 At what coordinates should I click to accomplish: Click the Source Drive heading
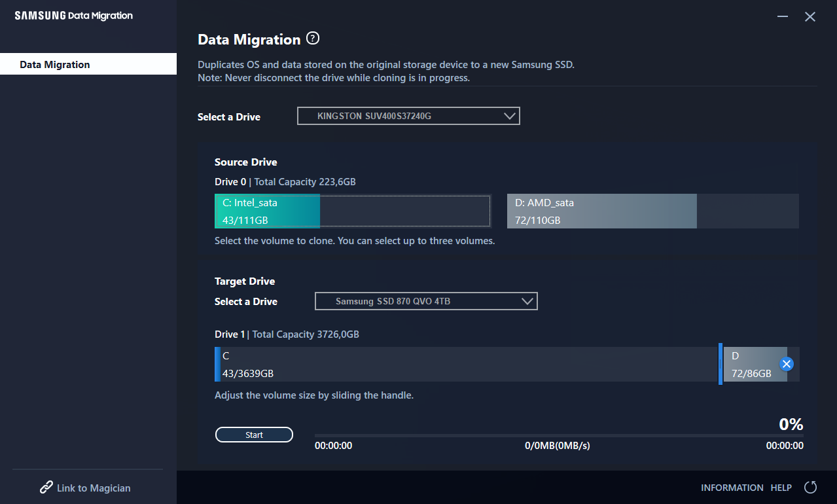(x=246, y=162)
